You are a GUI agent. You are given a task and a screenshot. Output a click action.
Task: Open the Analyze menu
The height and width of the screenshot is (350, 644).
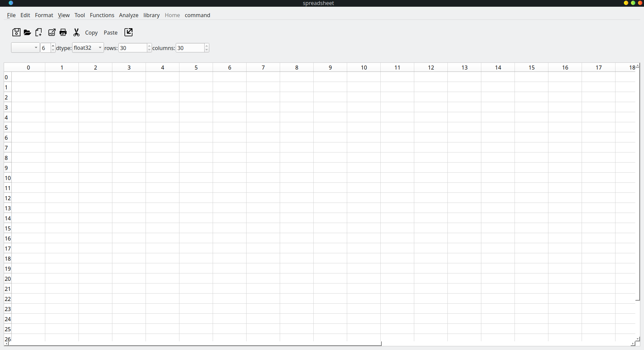[x=128, y=15]
